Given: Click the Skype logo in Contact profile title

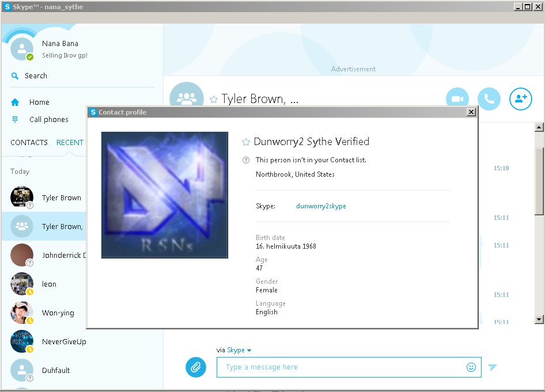Looking at the screenshot, I should pyautogui.click(x=93, y=112).
